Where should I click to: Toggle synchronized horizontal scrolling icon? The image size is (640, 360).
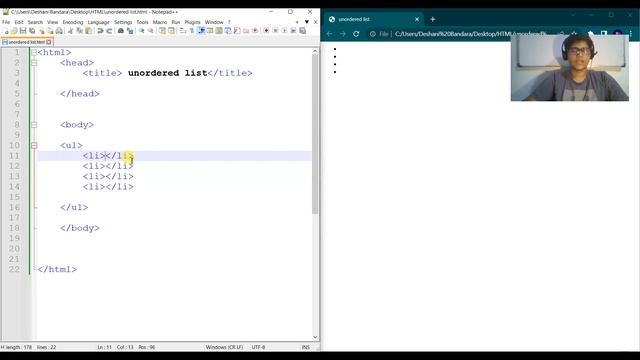171,31
